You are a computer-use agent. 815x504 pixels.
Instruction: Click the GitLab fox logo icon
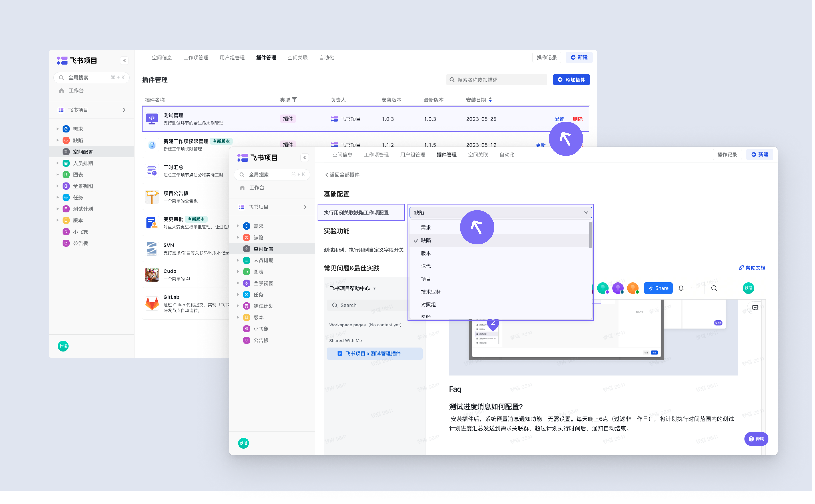[x=152, y=303]
